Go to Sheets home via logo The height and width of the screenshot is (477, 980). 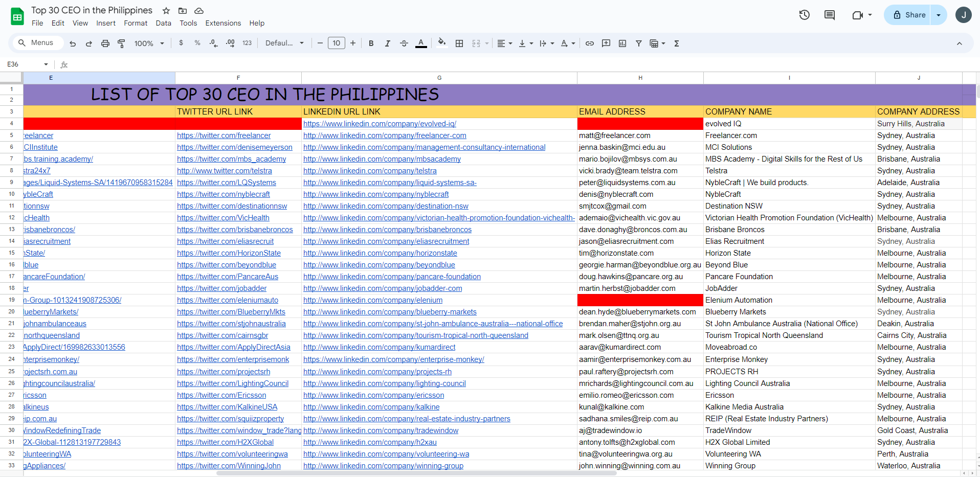pyautogui.click(x=17, y=16)
